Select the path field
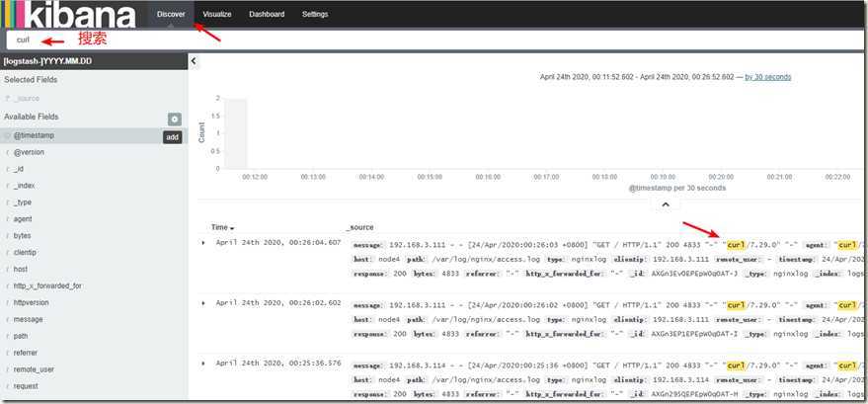 click(x=21, y=336)
